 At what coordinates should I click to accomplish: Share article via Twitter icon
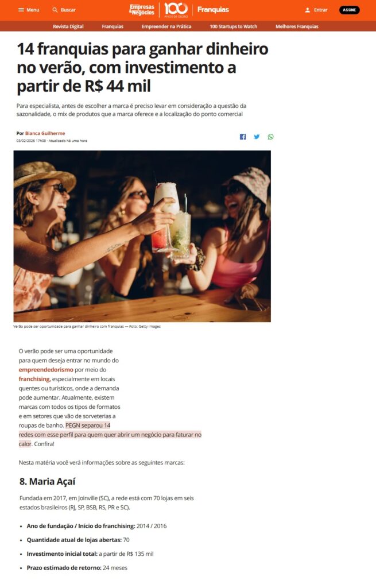click(x=257, y=137)
